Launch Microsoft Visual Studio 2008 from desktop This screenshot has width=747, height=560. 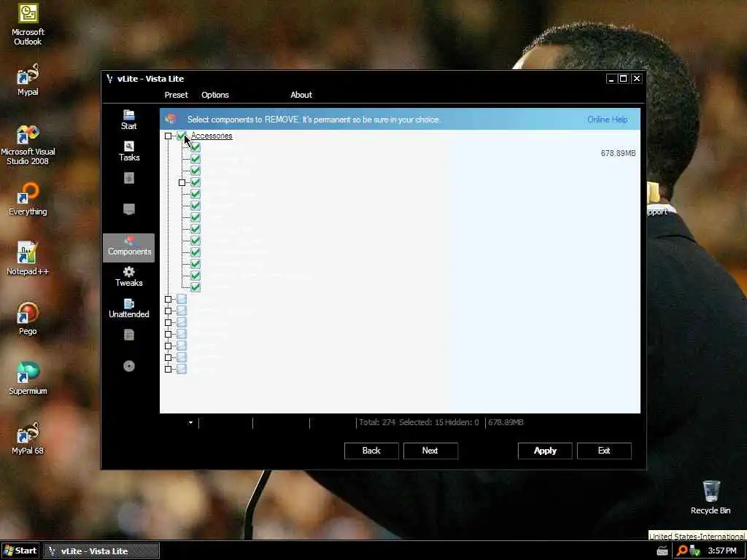click(x=28, y=145)
